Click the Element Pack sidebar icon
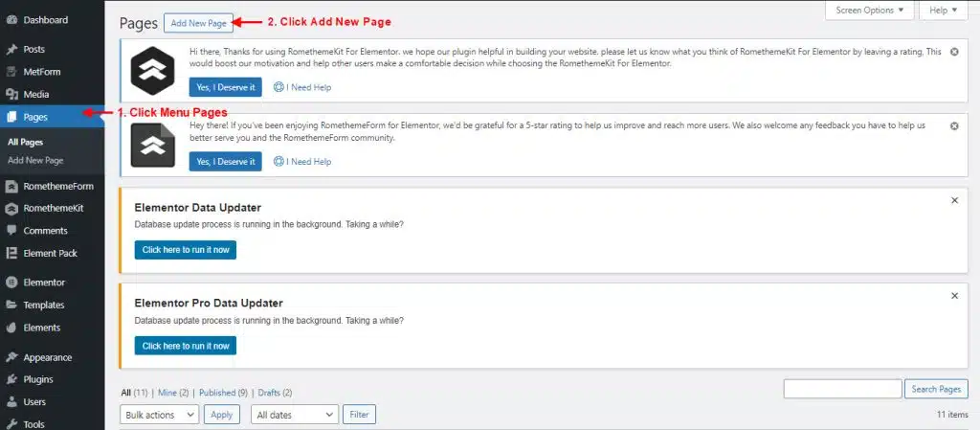Screen dimensions: 980x430 [11, 253]
